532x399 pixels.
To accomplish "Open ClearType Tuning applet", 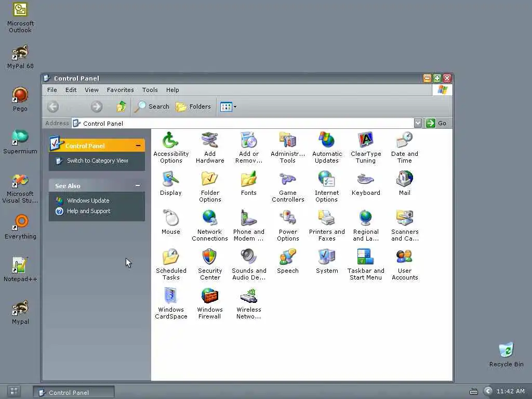I will [366, 140].
